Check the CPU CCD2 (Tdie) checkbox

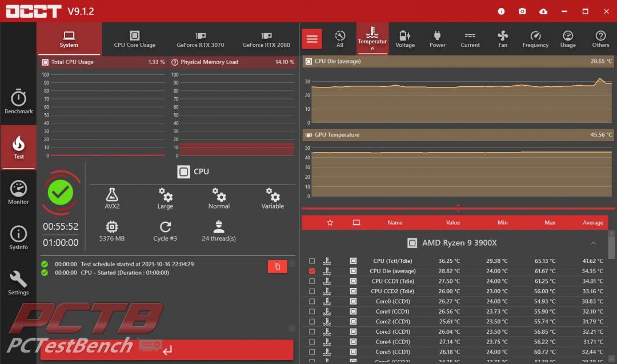click(x=312, y=291)
